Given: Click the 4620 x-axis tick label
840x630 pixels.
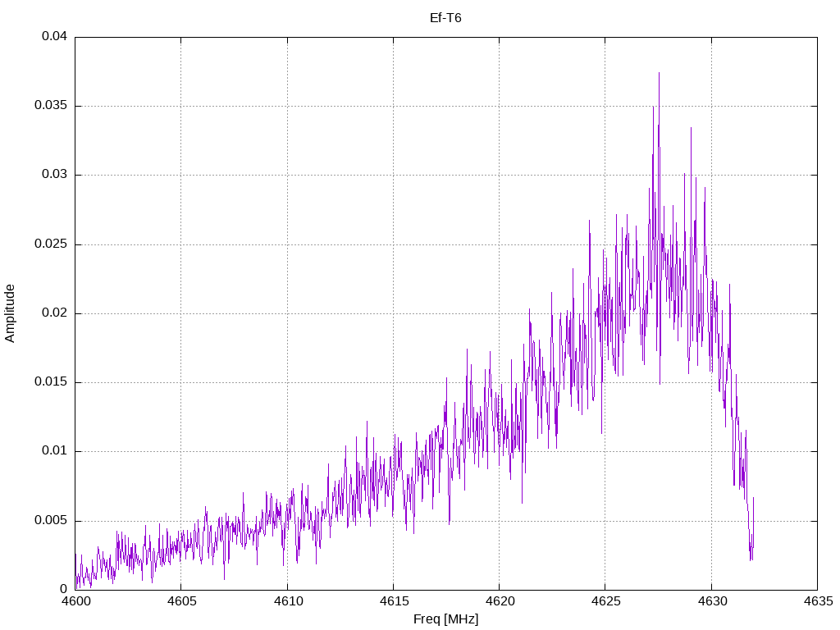Looking at the screenshot, I should click(x=500, y=601).
